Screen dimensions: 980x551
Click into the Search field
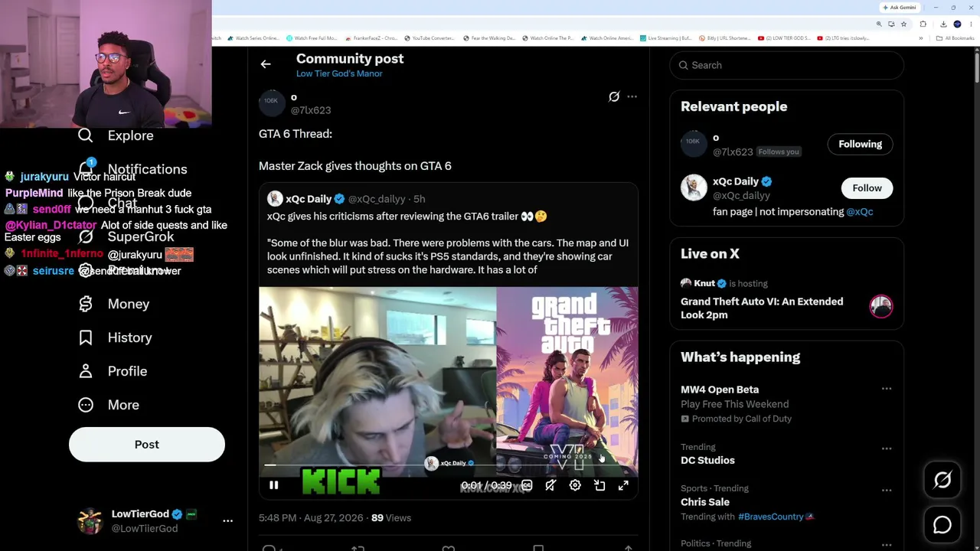(x=787, y=65)
